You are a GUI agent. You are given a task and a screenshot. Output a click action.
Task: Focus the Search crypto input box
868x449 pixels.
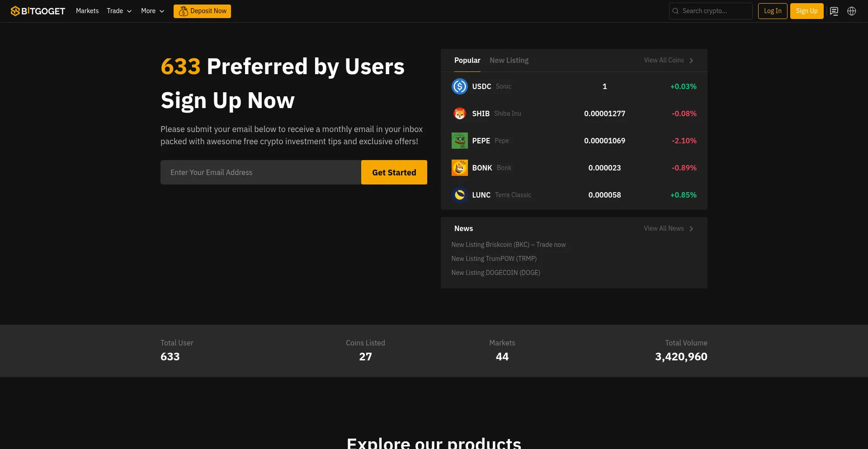[x=714, y=11]
